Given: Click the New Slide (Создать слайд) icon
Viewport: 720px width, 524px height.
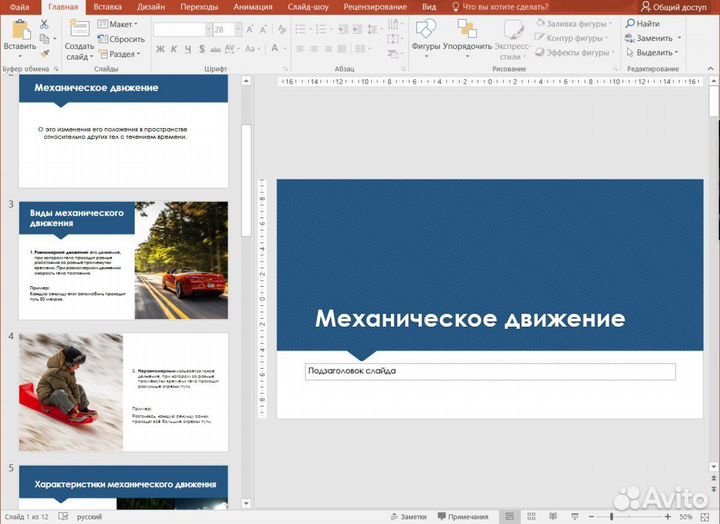Looking at the screenshot, I should click(79, 28).
